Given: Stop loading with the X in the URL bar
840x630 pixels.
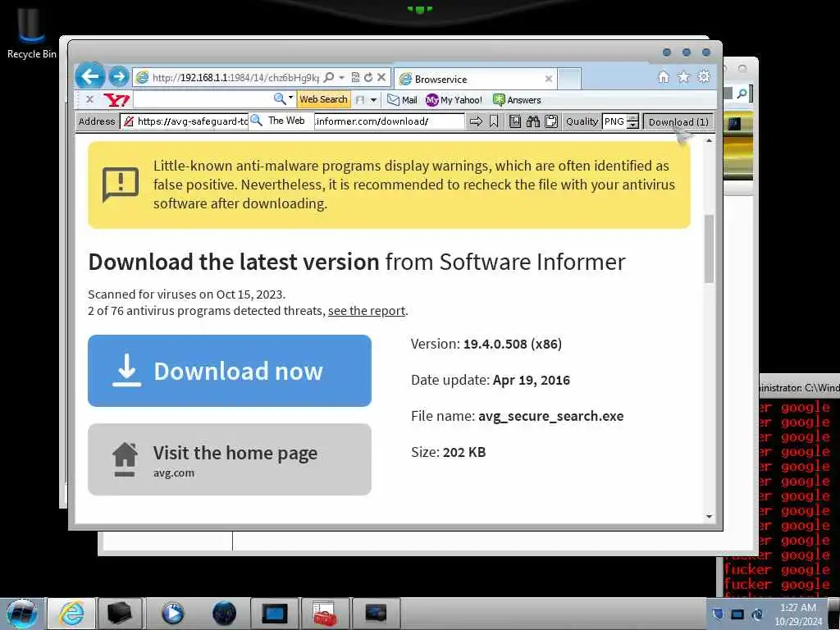Looking at the screenshot, I should [381, 78].
